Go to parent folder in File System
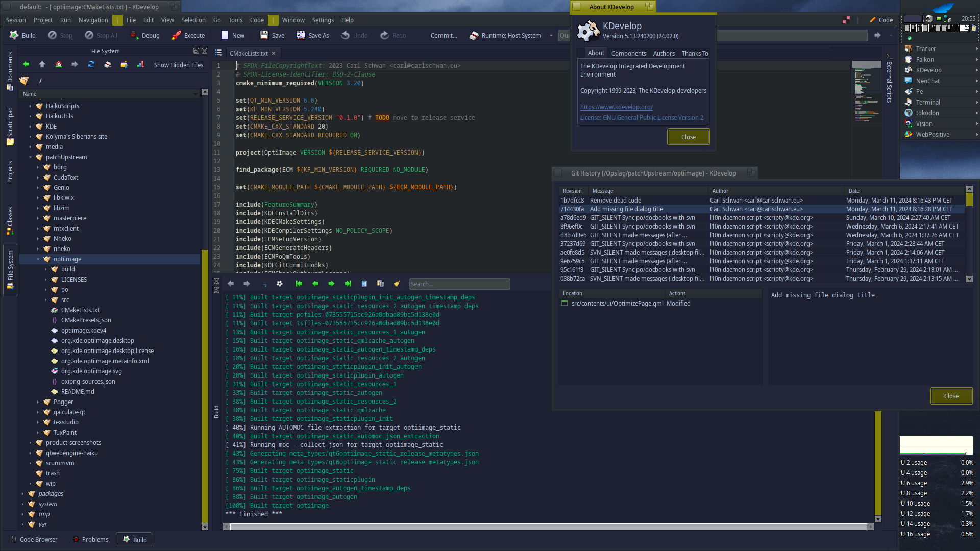The height and width of the screenshot is (551, 980). (x=42, y=64)
